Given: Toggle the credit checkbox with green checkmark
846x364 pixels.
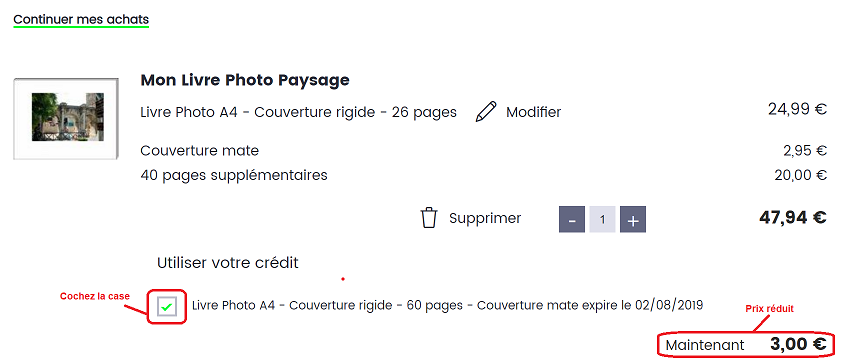Looking at the screenshot, I should click(x=167, y=307).
